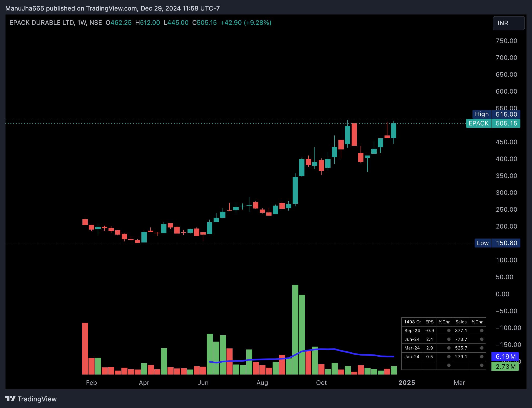This screenshot has width=532, height=408.
Task: Click the L445.00 low value
Action: point(176,23)
